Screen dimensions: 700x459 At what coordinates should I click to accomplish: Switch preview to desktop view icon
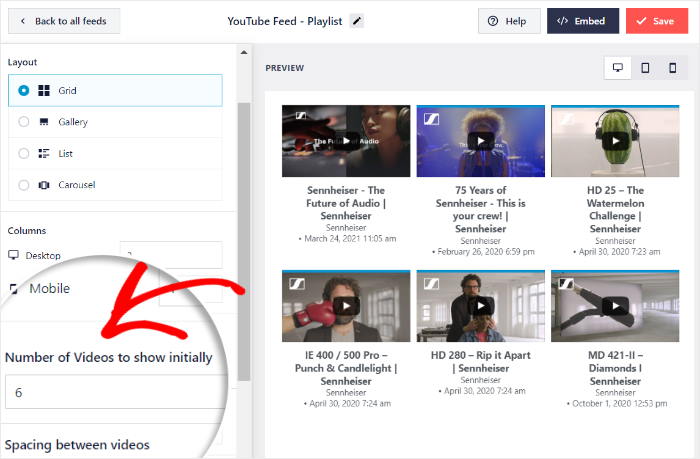click(x=618, y=68)
